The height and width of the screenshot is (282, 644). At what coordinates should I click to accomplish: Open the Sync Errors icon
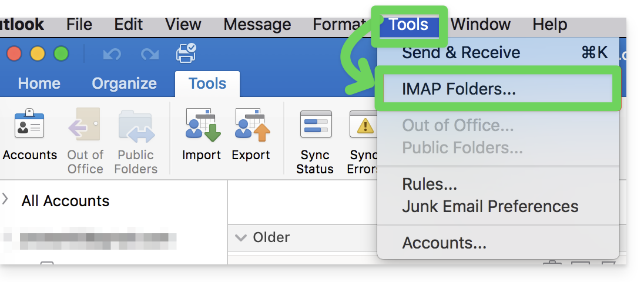pyautogui.click(x=363, y=141)
